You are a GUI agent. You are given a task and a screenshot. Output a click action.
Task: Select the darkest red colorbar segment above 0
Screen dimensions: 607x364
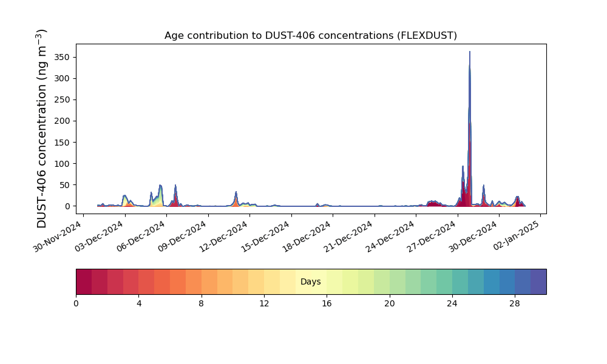coord(84,281)
